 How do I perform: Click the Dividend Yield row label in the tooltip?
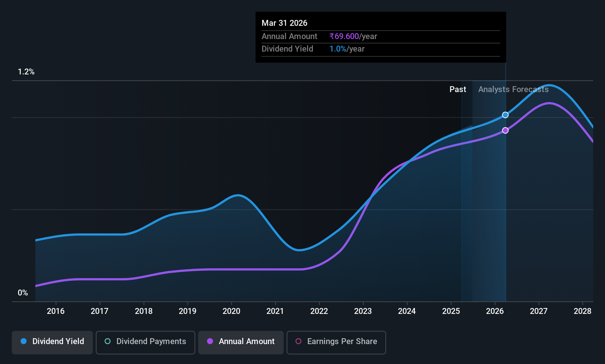coord(287,49)
